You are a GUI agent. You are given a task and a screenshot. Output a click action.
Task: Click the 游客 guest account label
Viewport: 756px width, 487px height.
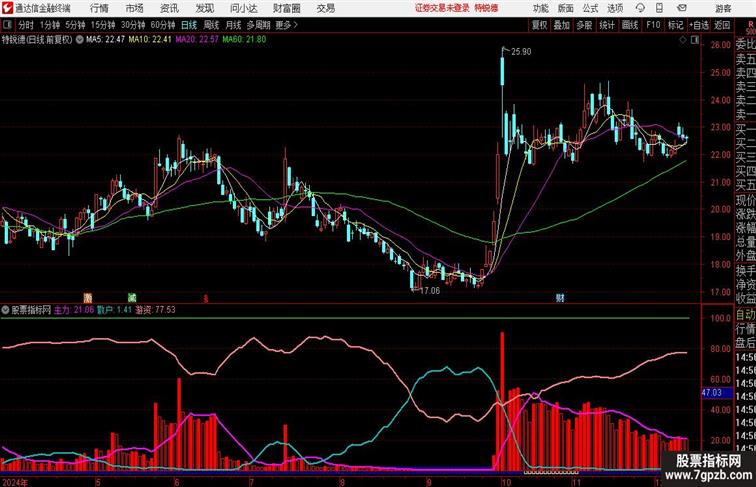pyautogui.click(x=723, y=8)
